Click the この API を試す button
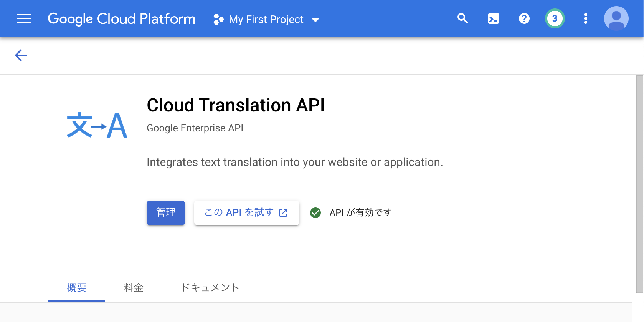Screen dimensions: 644x322 (x=246, y=212)
